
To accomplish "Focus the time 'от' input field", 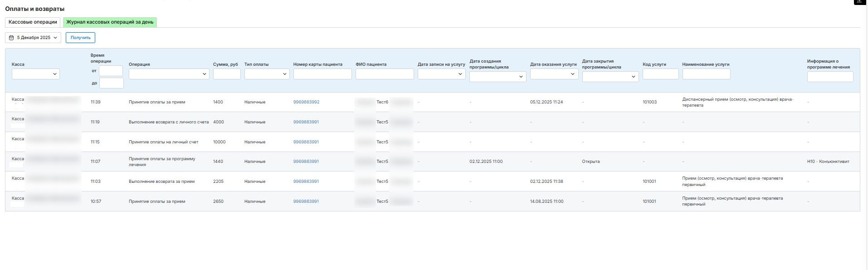I will pyautogui.click(x=111, y=71).
